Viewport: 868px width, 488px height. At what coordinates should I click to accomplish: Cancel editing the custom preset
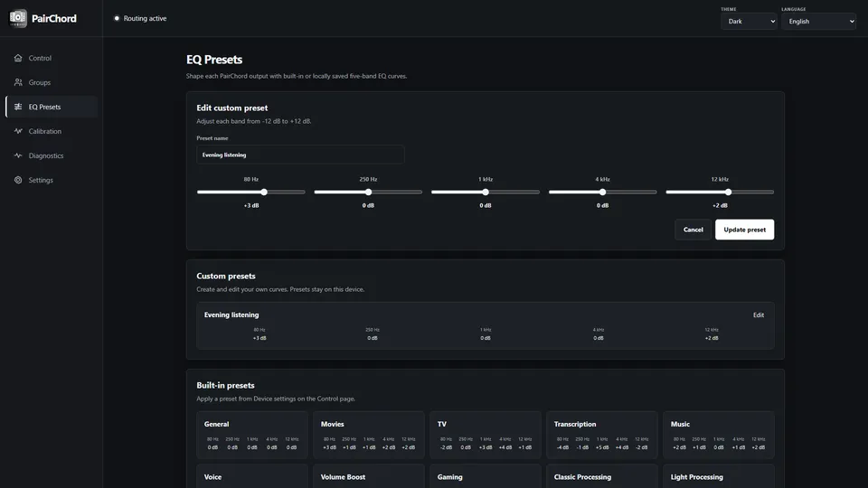(693, 230)
